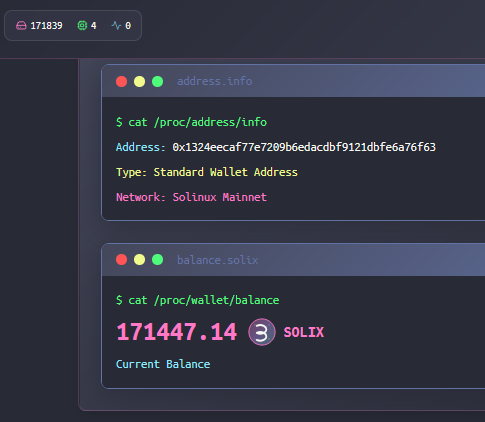Click the command cat /proc/wallet/balance
Viewport: 485px width, 422px height.
197,300
